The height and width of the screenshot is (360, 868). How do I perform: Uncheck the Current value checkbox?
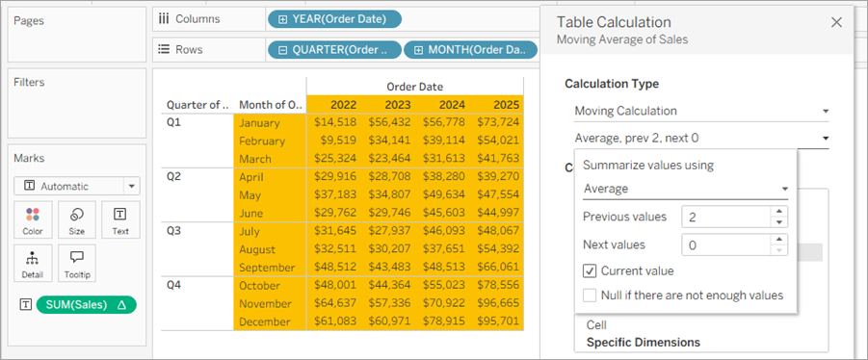[590, 271]
